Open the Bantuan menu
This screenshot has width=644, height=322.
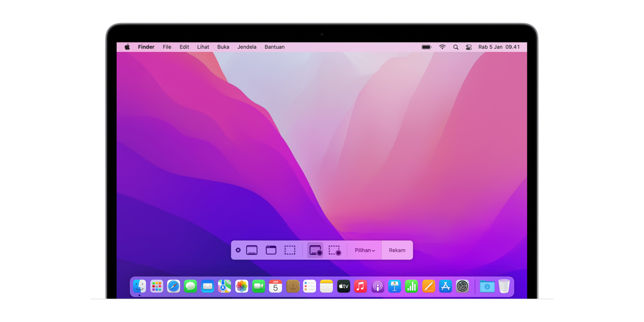coord(274,47)
